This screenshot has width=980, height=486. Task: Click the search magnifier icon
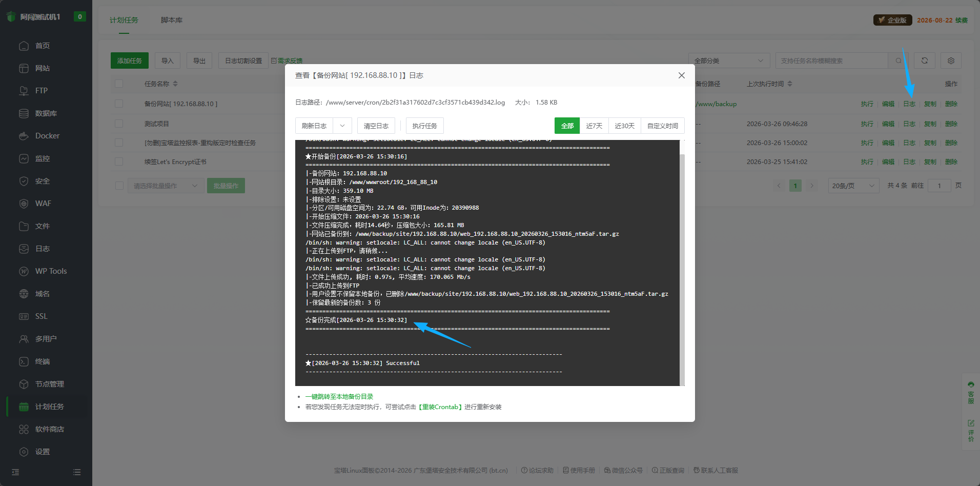coord(899,60)
